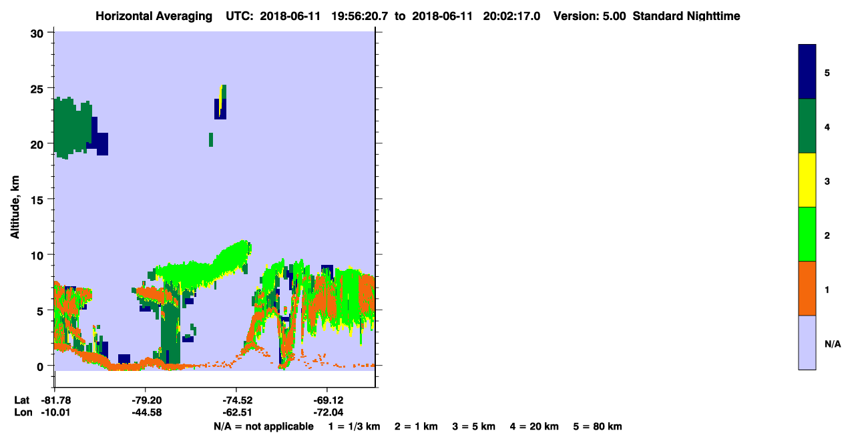Click the dark green colorbar segment labeled 4
Screen dimensions: 868x445
tap(807, 126)
